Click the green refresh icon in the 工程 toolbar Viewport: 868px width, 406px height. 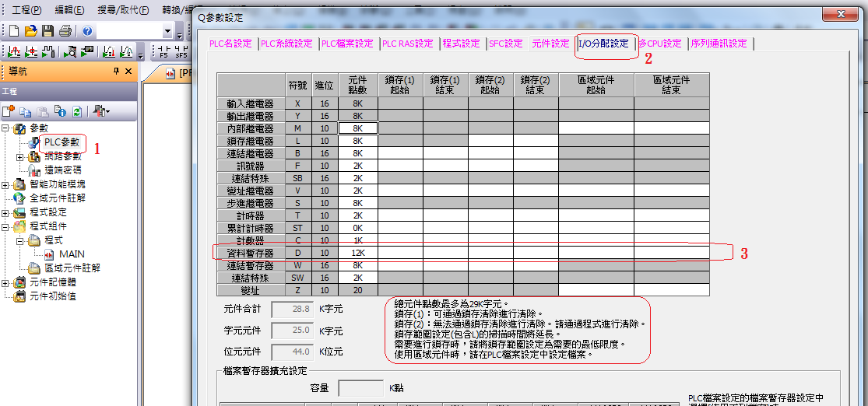click(77, 111)
